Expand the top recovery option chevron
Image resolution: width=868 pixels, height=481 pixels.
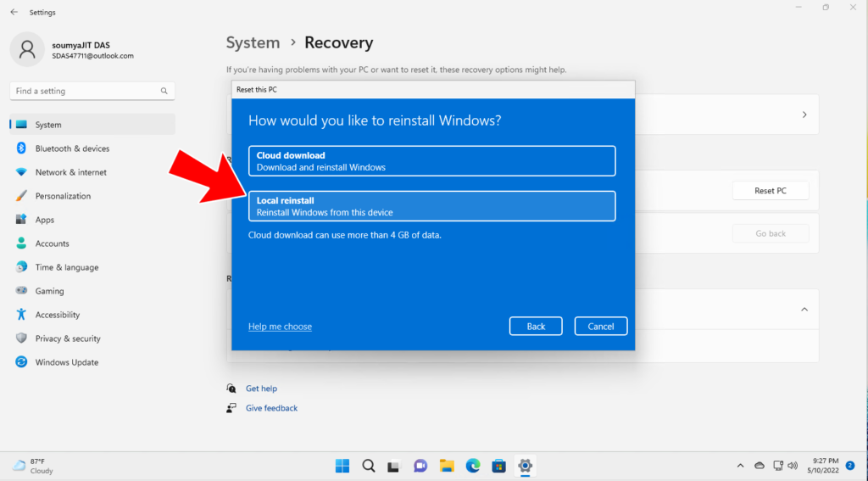[x=804, y=115]
